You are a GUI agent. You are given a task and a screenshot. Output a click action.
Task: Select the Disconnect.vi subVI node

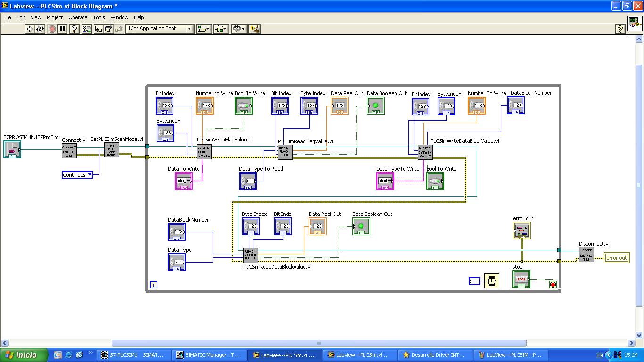[586, 255]
